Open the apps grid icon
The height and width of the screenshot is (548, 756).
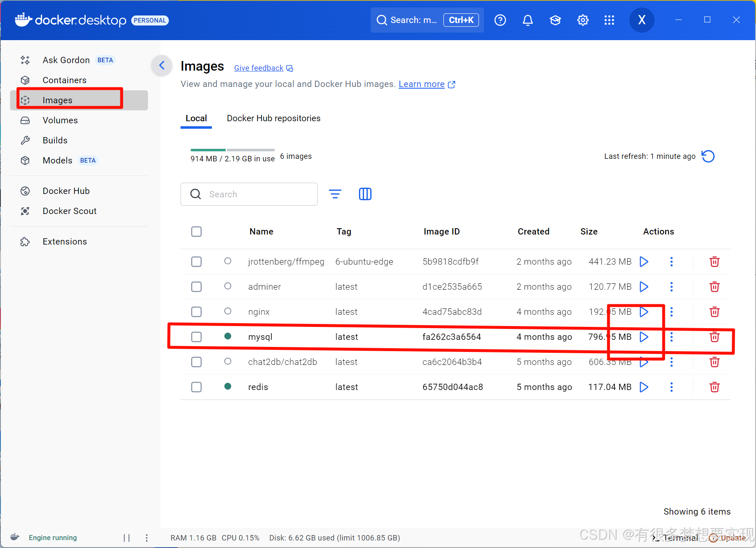coord(609,20)
